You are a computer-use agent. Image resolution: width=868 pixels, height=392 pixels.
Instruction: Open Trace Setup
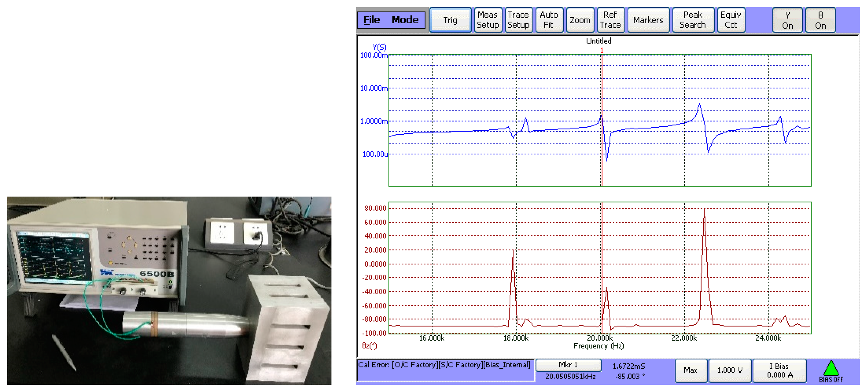point(518,20)
